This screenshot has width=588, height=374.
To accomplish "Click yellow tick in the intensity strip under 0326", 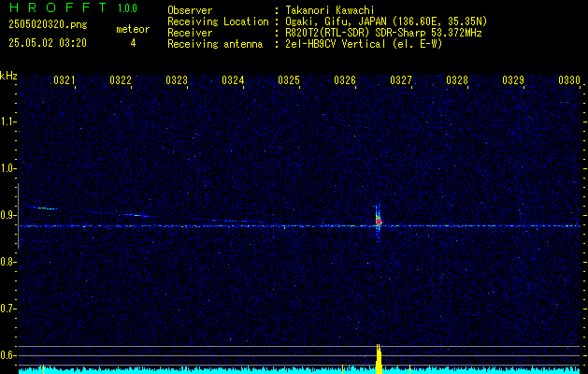I will [x=342, y=368].
